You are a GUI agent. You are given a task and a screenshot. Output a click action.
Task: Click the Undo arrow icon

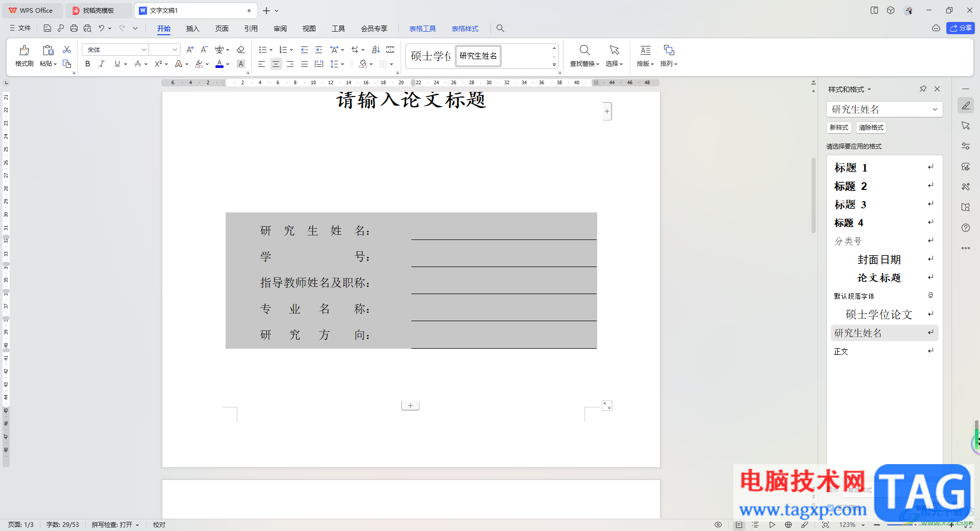click(x=102, y=28)
